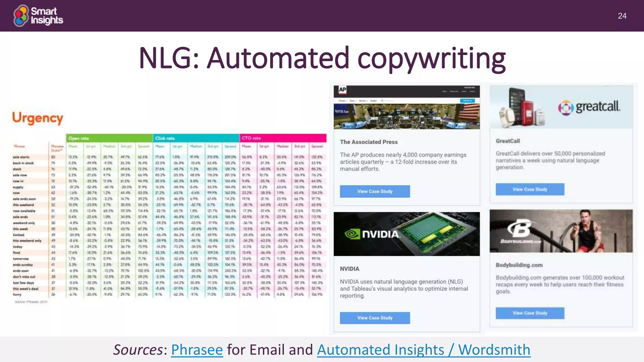Viewport: 644px width, 362px height.
Task: Click the 'GreatCall' card title
Action: coord(508,141)
